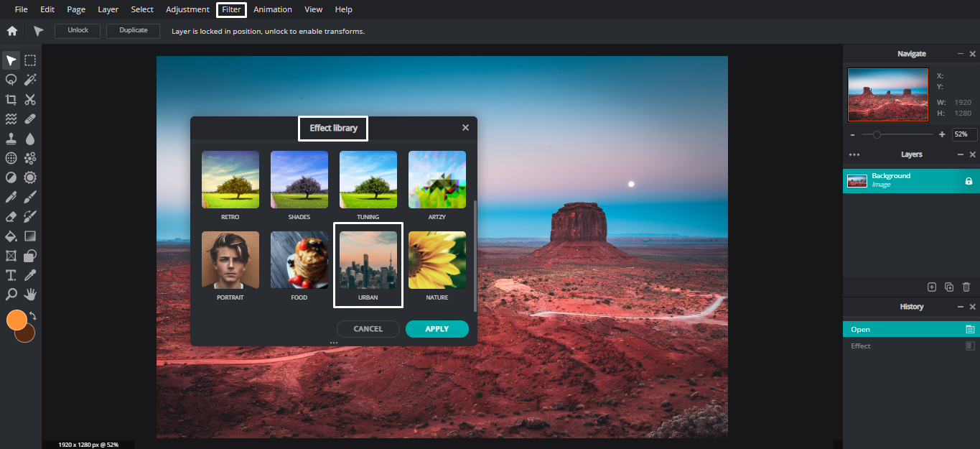This screenshot has width=980, height=449.
Task: Collapse the History panel
Action: 961,307
